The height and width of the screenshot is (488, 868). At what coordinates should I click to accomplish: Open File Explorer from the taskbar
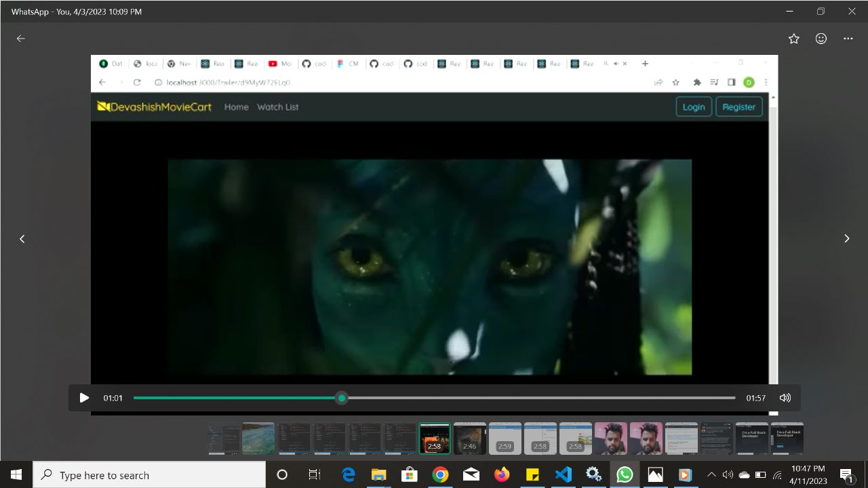click(378, 475)
